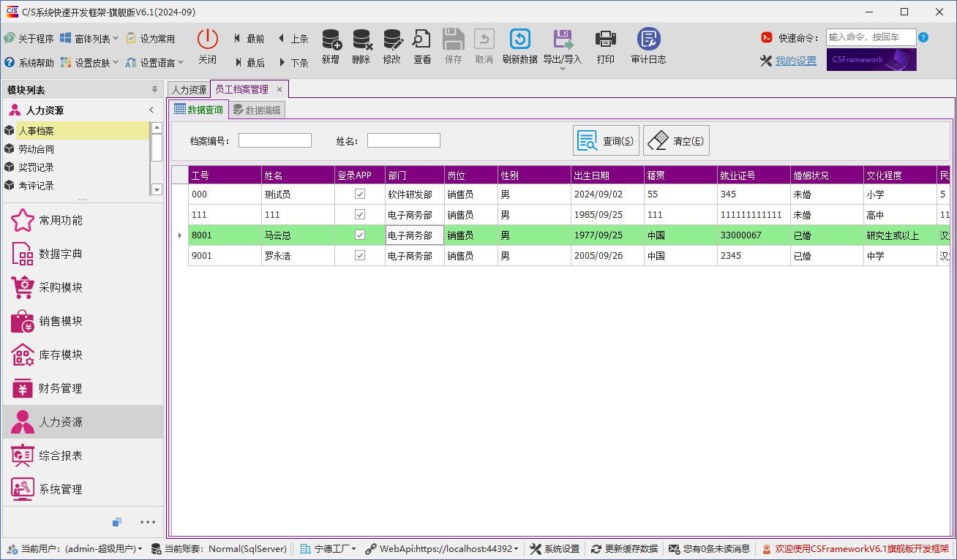Click the 清空(E) button
Screen dimensions: 957x560
click(676, 140)
